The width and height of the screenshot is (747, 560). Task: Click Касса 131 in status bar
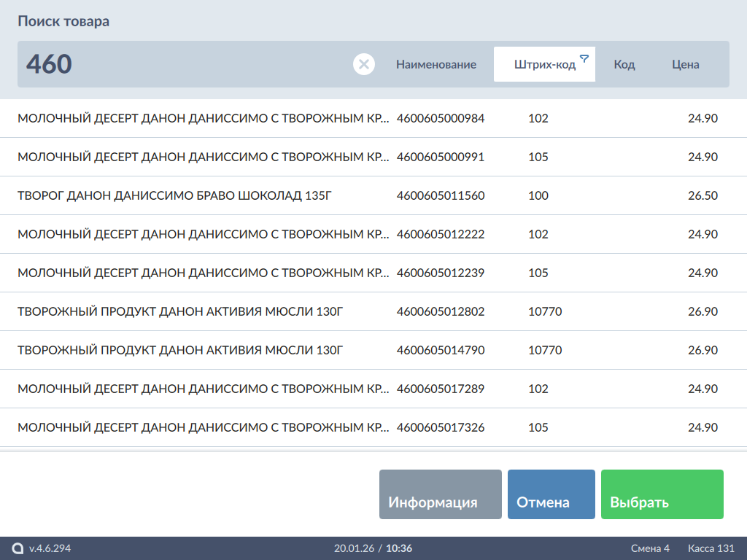(x=711, y=548)
